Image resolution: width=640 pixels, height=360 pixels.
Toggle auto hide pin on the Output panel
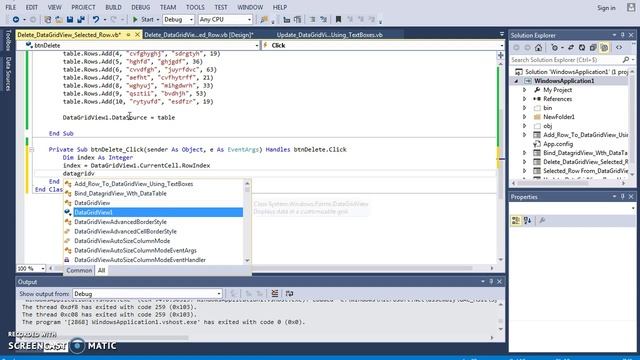coord(491,282)
